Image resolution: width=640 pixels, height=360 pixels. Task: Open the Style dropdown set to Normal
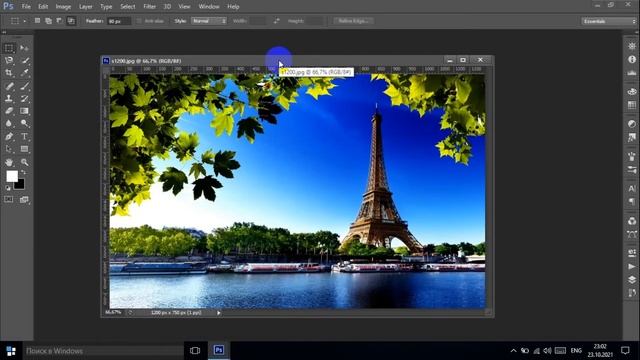pos(209,21)
